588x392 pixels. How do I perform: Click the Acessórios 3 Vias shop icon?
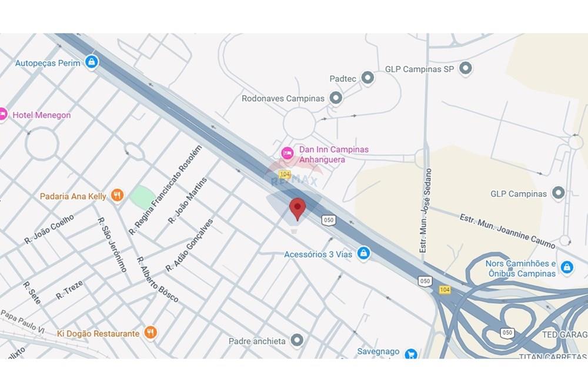pos(363,253)
